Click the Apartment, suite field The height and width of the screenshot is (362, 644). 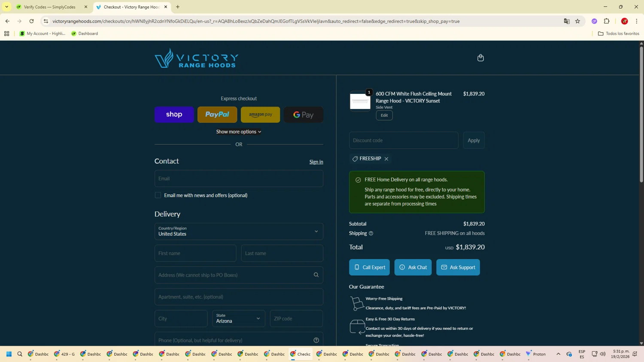coord(239,297)
